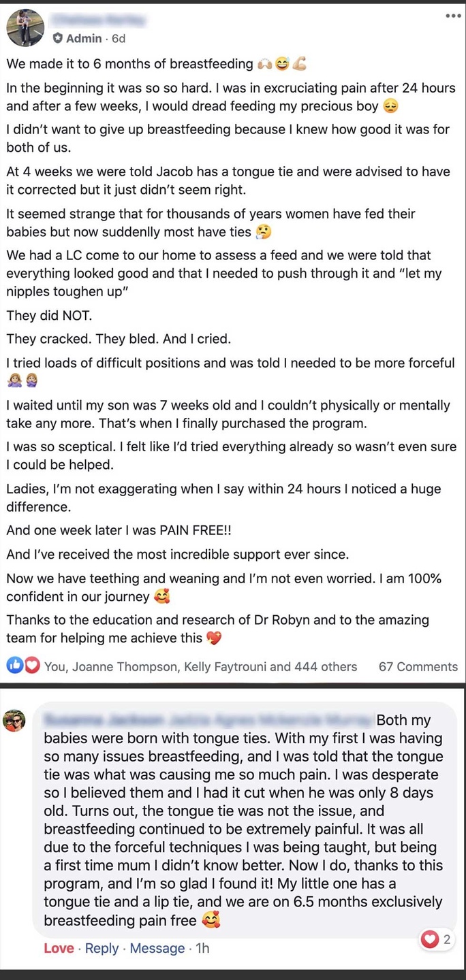Open the comment's "1h" timestamp
This screenshot has height=980, width=466.
coord(202,948)
